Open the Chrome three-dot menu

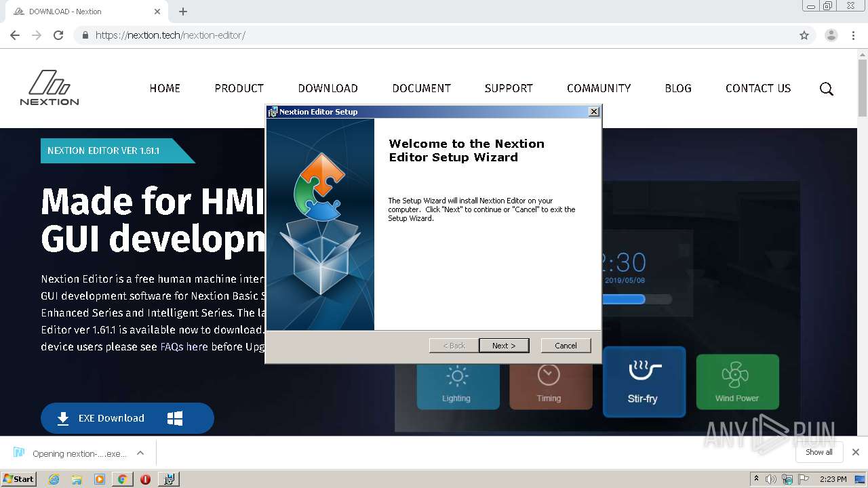pos(853,35)
